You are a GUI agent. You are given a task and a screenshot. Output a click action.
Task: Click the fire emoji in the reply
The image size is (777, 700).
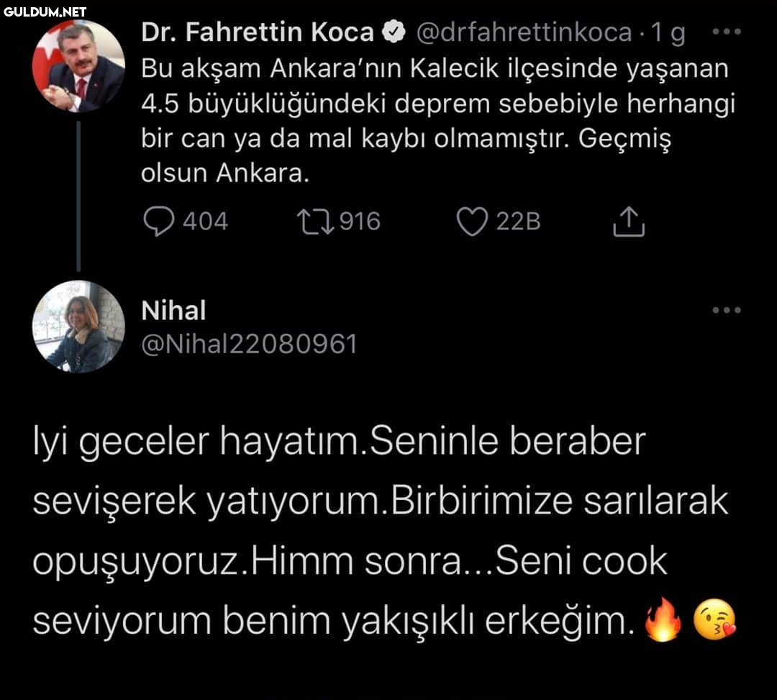[662, 622]
